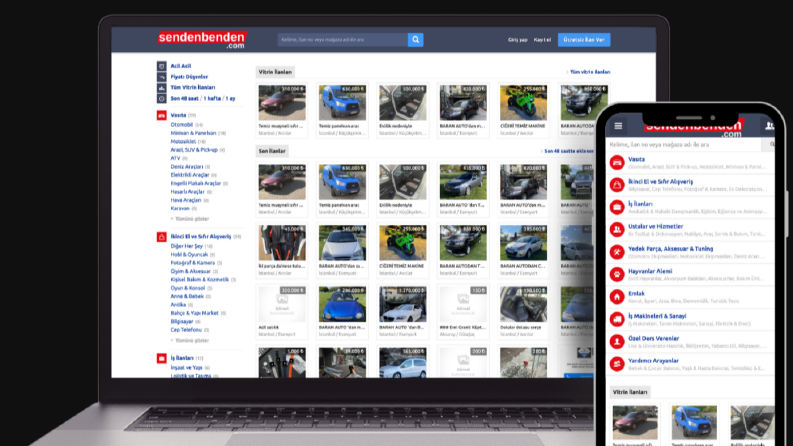
Task: Tap the search magnifier icon on phone
Action: [x=771, y=145]
